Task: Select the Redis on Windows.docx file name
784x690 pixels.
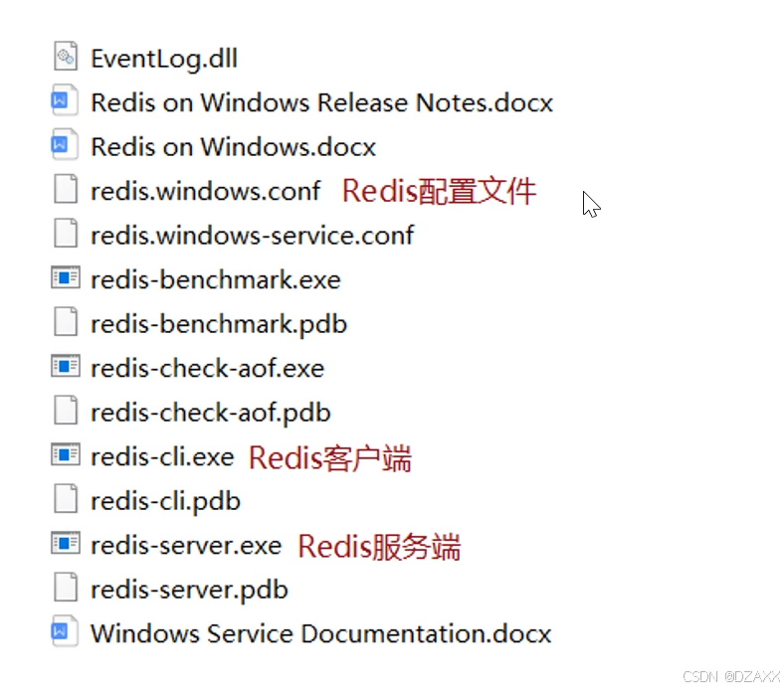Action: pyautogui.click(x=233, y=147)
